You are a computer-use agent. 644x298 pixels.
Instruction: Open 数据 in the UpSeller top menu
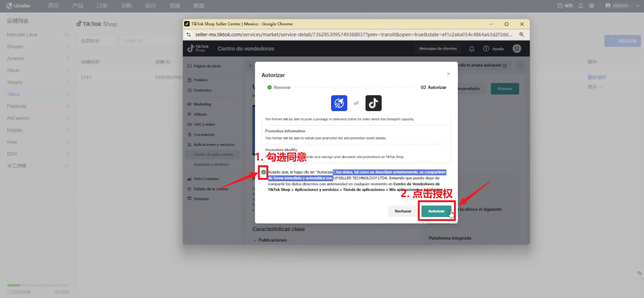[199, 6]
